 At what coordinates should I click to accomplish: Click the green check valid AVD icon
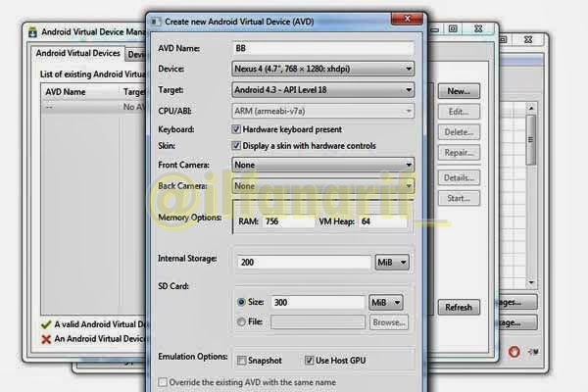coord(46,324)
